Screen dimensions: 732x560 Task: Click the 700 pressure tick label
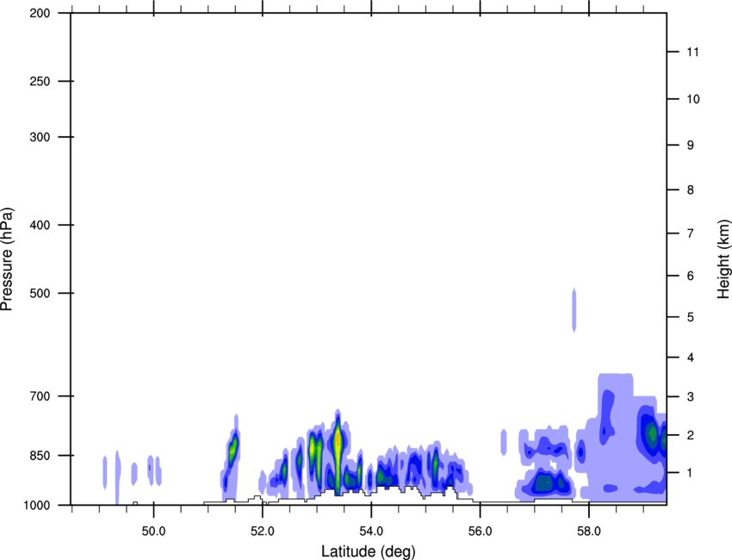[x=40, y=396]
